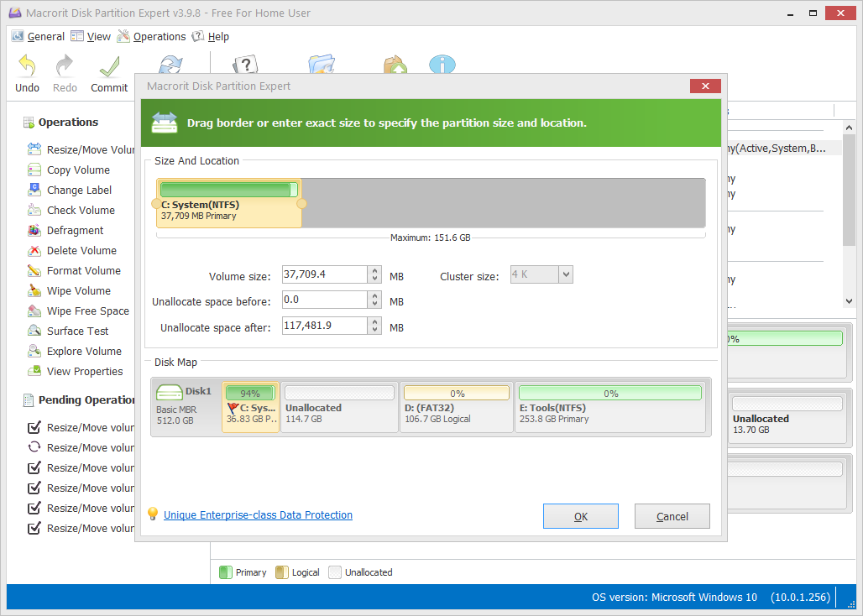Toggle the first Resize/Move pending operation checkbox

tap(34, 427)
